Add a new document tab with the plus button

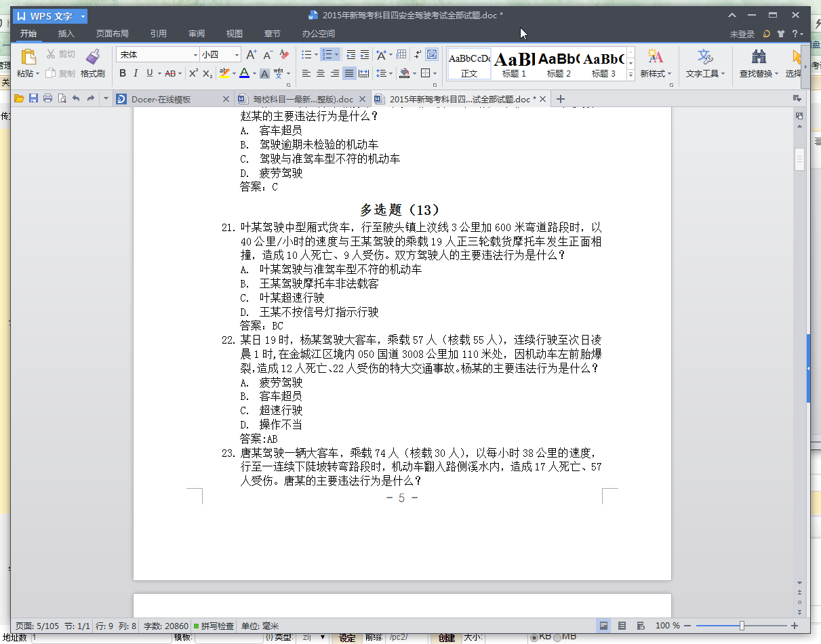[560, 99]
